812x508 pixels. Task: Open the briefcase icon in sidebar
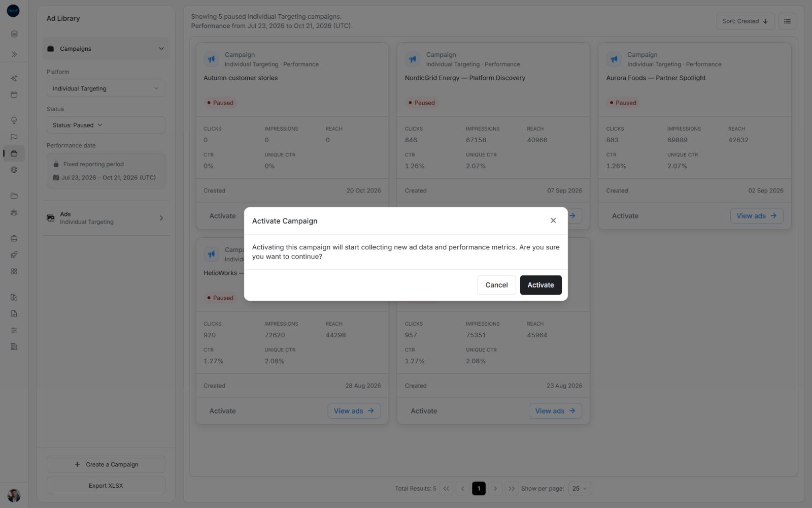click(x=14, y=238)
